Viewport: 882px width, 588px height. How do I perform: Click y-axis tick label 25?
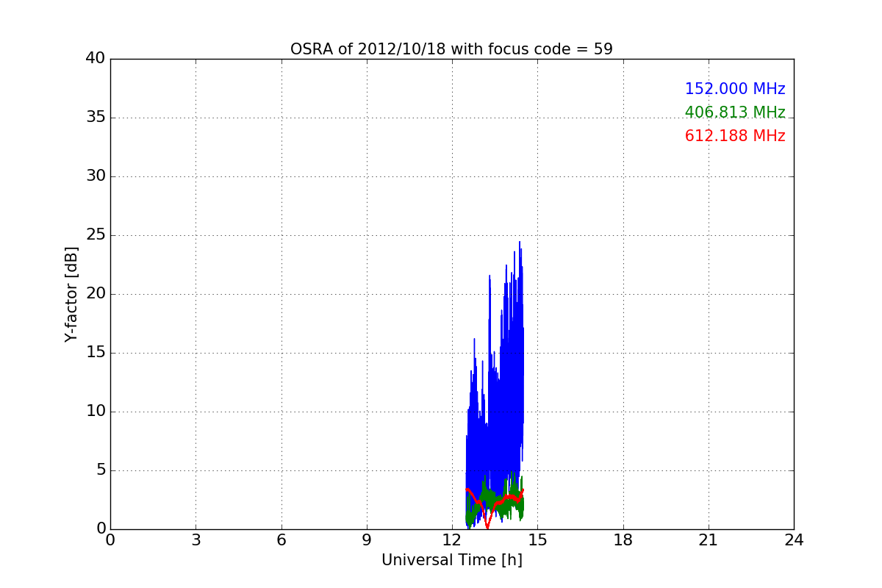(96, 235)
